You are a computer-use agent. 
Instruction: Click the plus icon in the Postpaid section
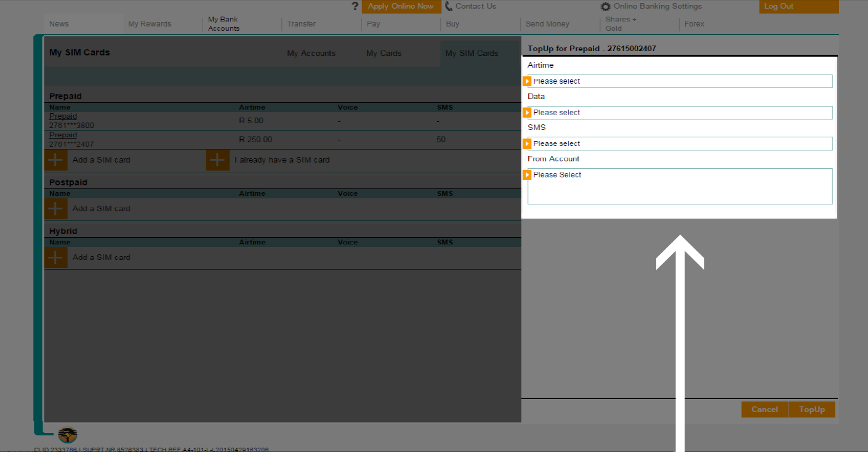(x=55, y=208)
